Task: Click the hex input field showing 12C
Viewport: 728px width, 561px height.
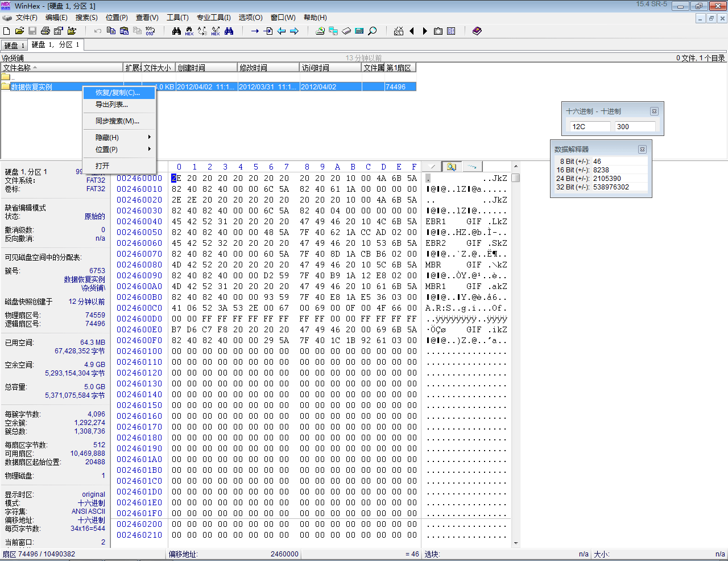Action: point(590,127)
